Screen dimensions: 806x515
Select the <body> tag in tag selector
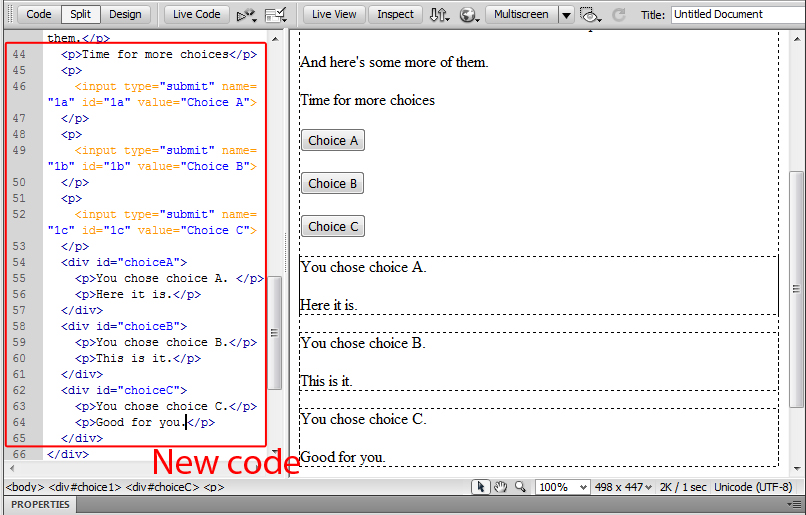pos(25,487)
